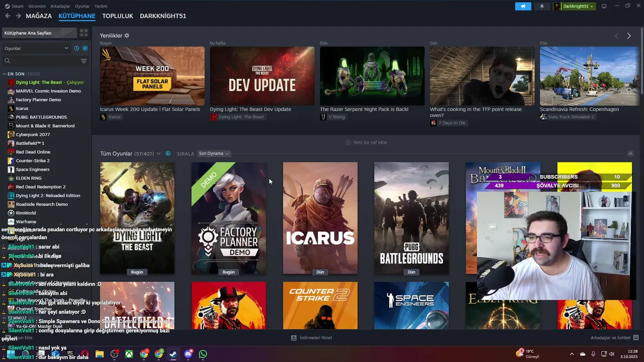Open Big Picture mode monitor icon
The height and width of the screenshot is (362, 644).
604,6
